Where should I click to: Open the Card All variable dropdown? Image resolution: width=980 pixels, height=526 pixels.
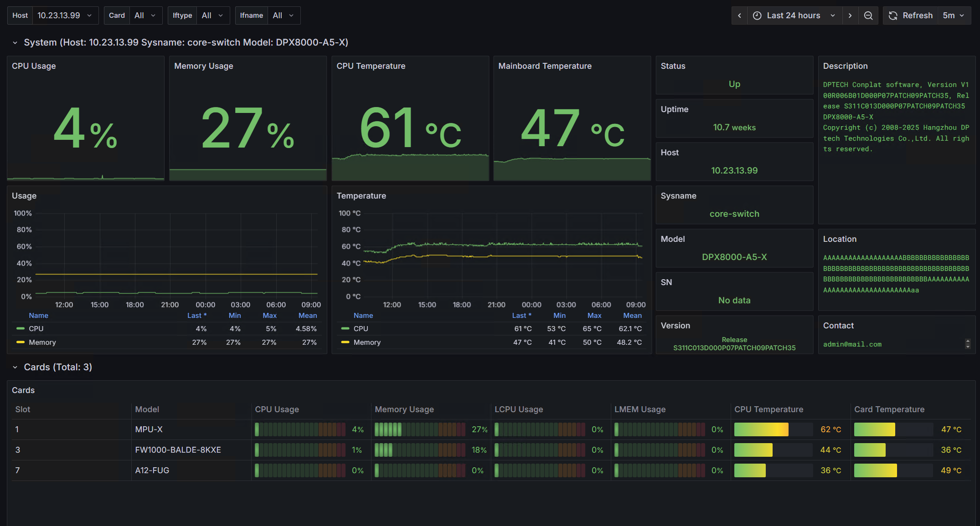[x=145, y=15]
